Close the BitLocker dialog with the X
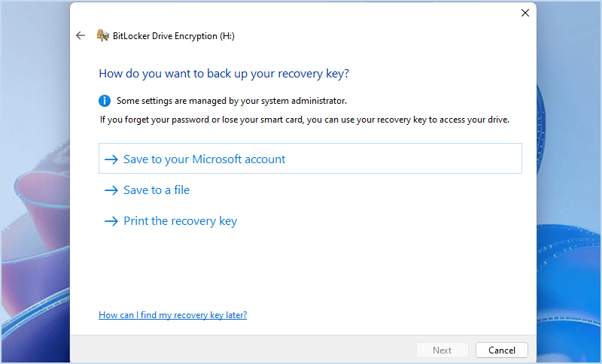The image size is (602, 364). tap(524, 13)
